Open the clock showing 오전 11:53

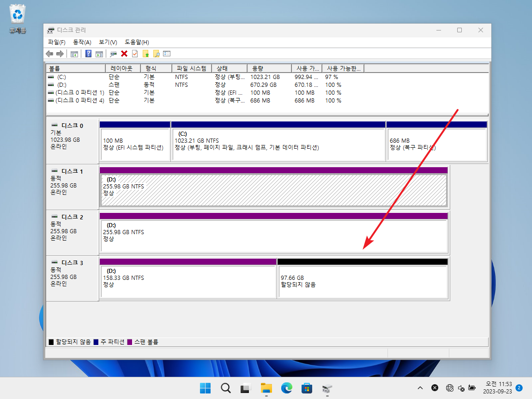[498, 388]
